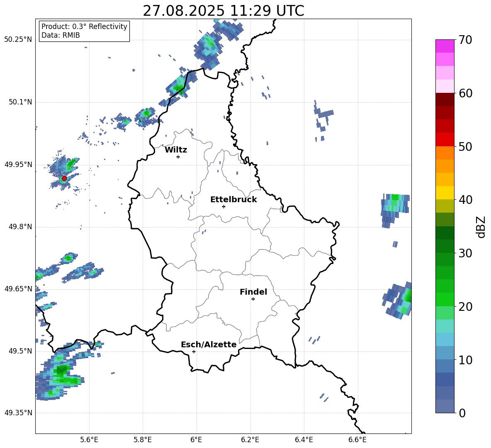Screen dimensions: 491x448
Task: Click the Product: 0.3° Reflectivity text
Action: click(x=84, y=27)
